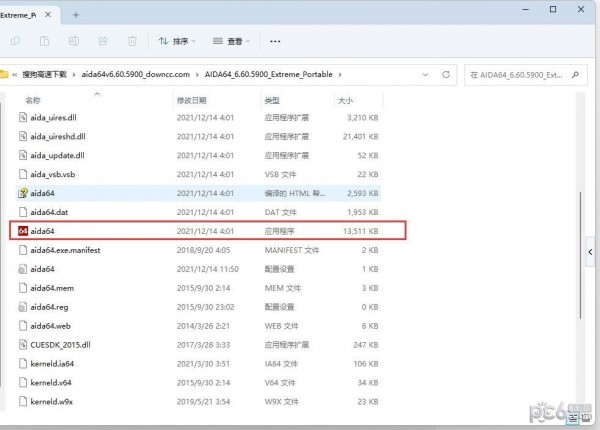This screenshot has width=600, height=430.
Task: Click the search magnifier icon
Action: [575, 75]
